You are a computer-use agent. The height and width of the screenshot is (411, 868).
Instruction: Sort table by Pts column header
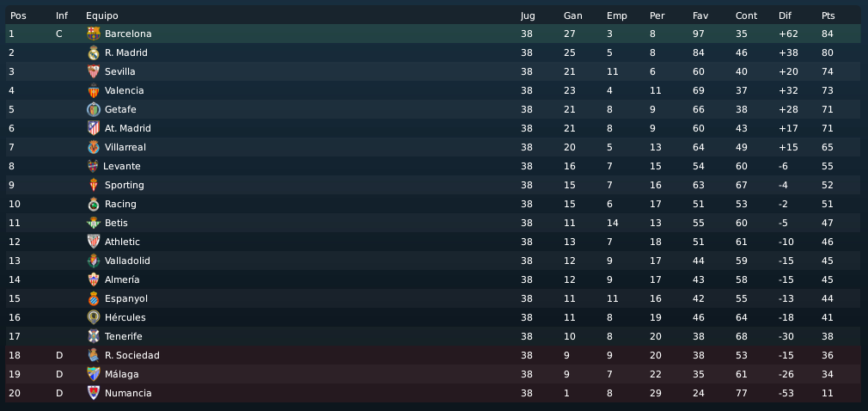click(828, 15)
